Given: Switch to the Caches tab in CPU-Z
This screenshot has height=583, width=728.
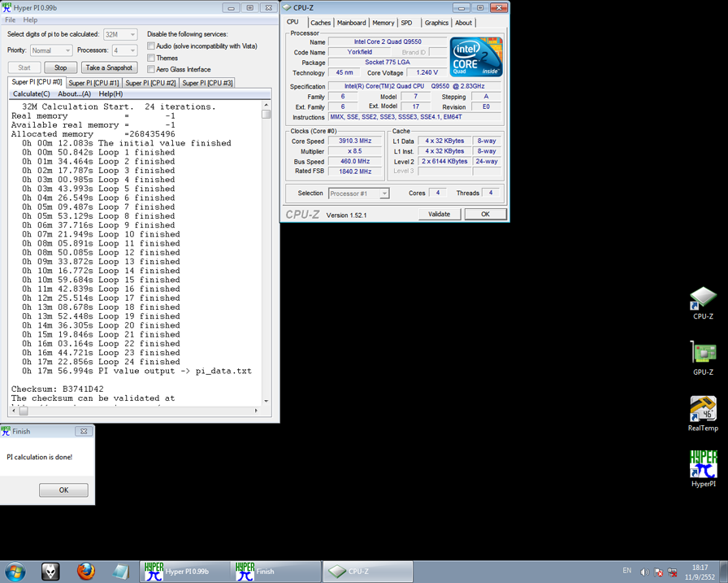Looking at the screenshot, I should pyautogui.click(x=320, y=23).
